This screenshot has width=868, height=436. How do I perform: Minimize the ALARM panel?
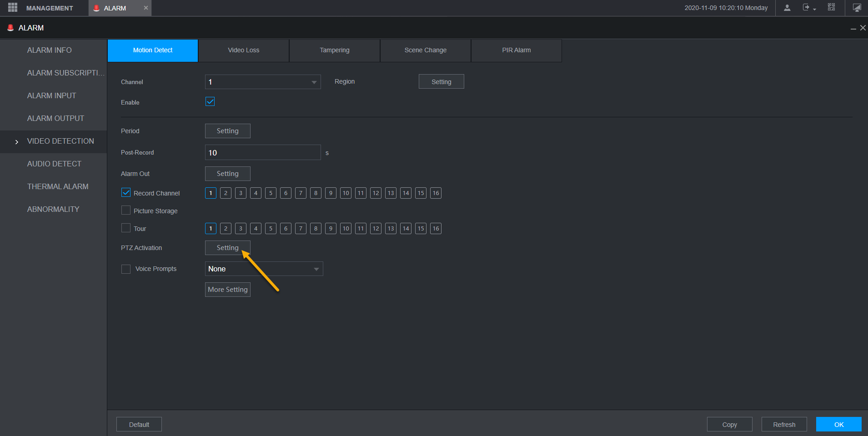[x=853, y=28]
